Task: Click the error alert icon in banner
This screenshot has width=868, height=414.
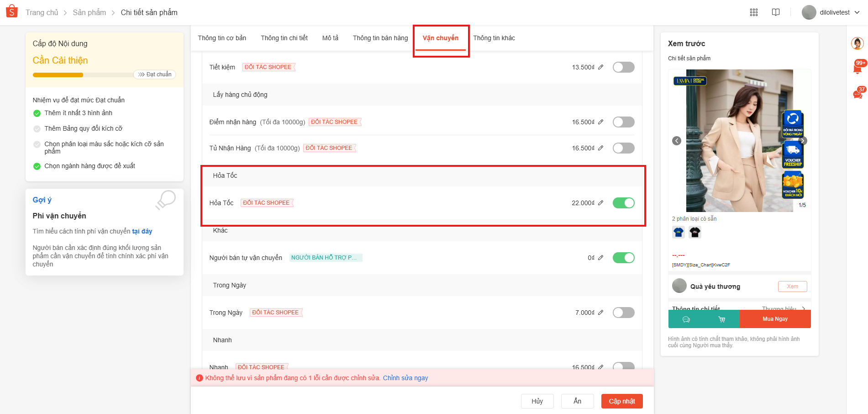Action: [x=199, y=378]
